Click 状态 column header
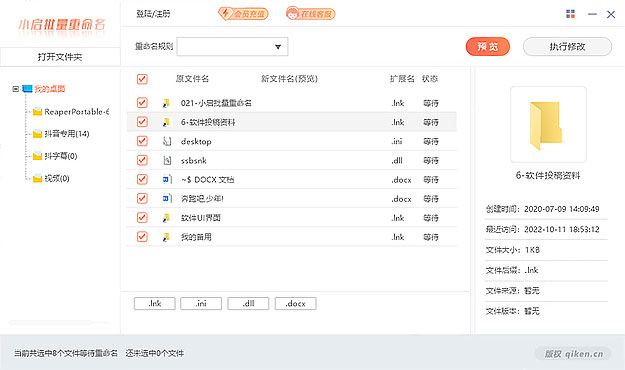 tap(430, 79)
